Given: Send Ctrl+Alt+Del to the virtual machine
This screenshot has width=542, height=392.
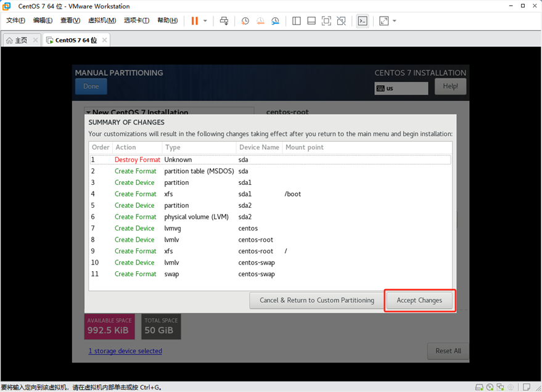Looking at the screenshot, I should click(x=224, y=21).
